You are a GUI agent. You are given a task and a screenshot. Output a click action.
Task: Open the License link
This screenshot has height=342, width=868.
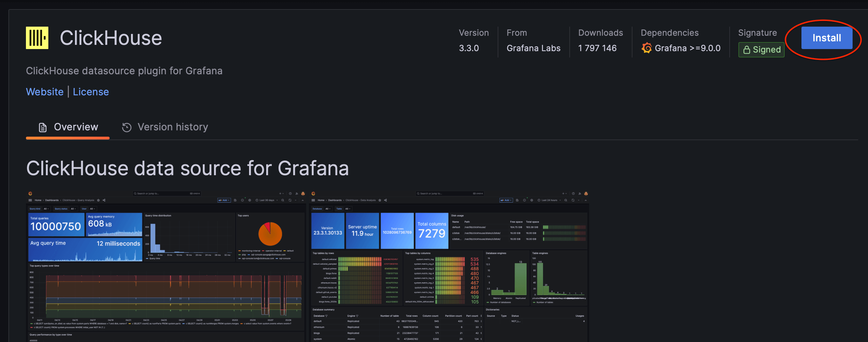[91, 92]
